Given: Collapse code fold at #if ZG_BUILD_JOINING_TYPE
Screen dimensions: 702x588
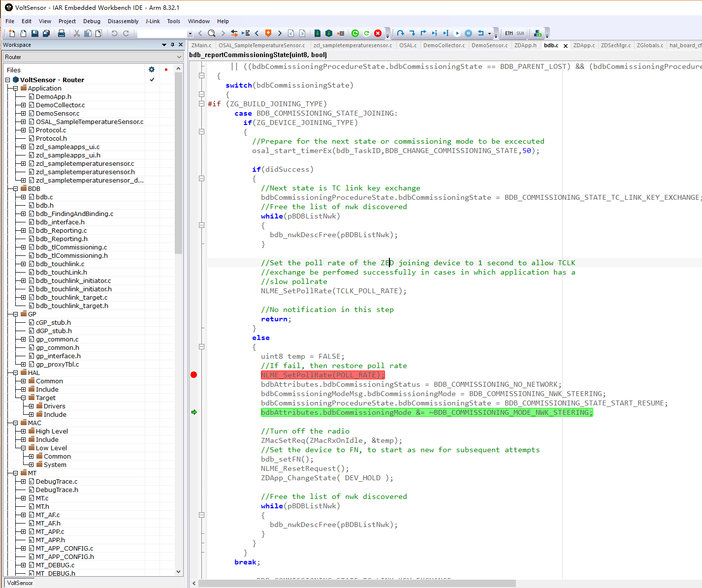Looking at the screenshot, I should pyautogui.click(x=201, y=104).
